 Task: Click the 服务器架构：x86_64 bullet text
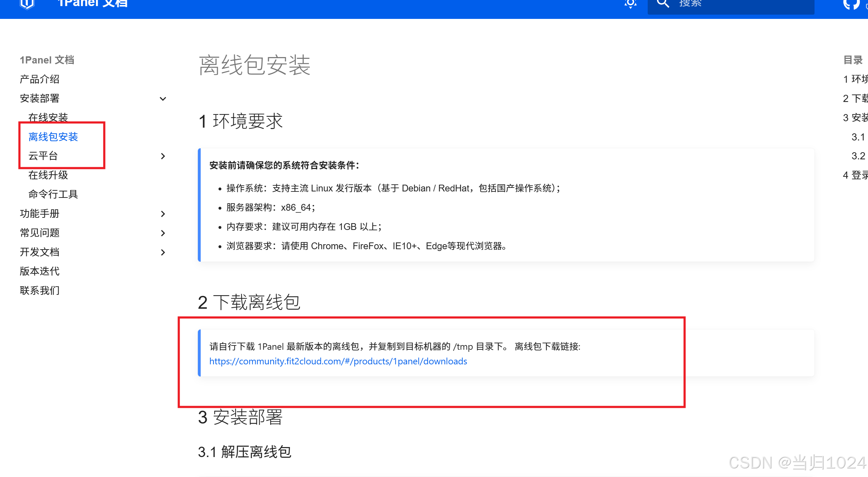click(x=271, y=207)
